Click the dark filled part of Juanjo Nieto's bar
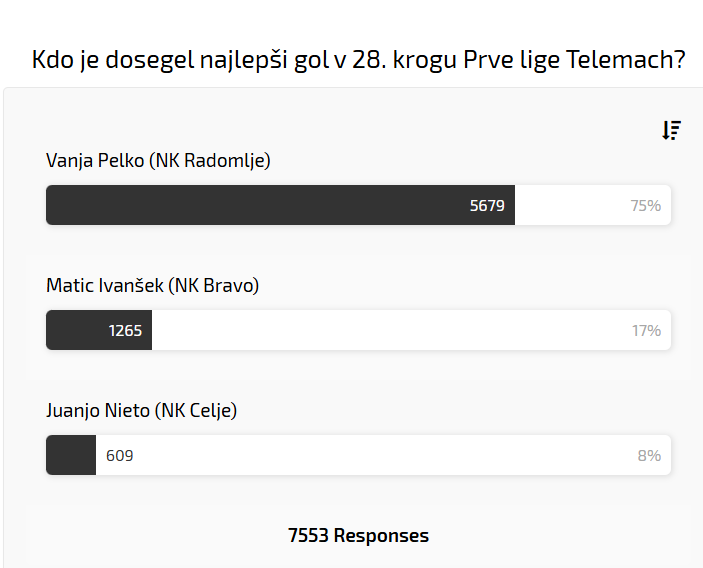The width and height of the screenshot is (703, 568). [70, 455]
